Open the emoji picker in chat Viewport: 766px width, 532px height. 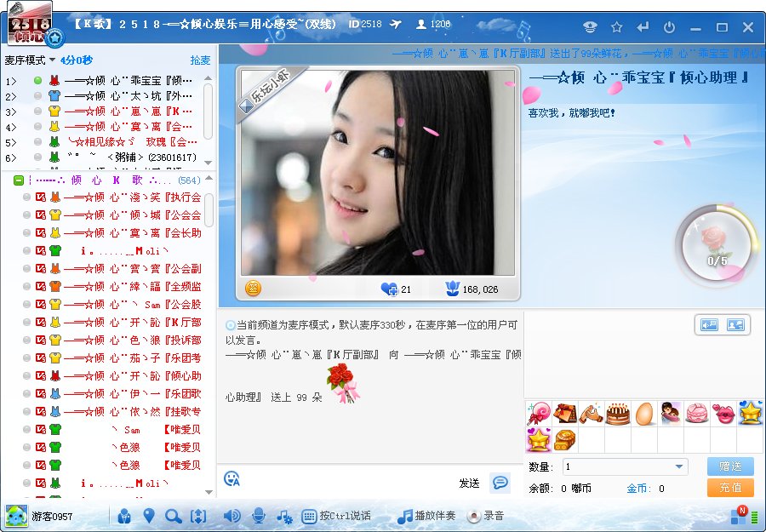point(232,478)
